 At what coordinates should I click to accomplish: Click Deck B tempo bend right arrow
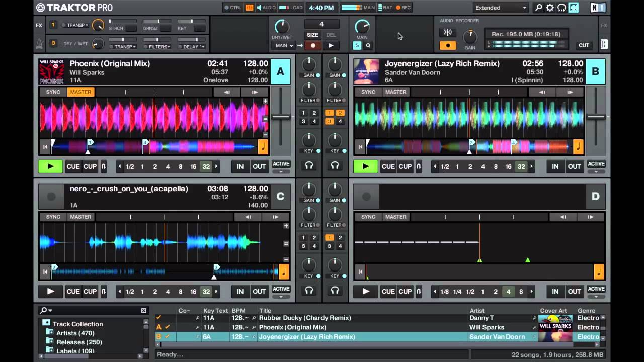click(x=570, y=92)
